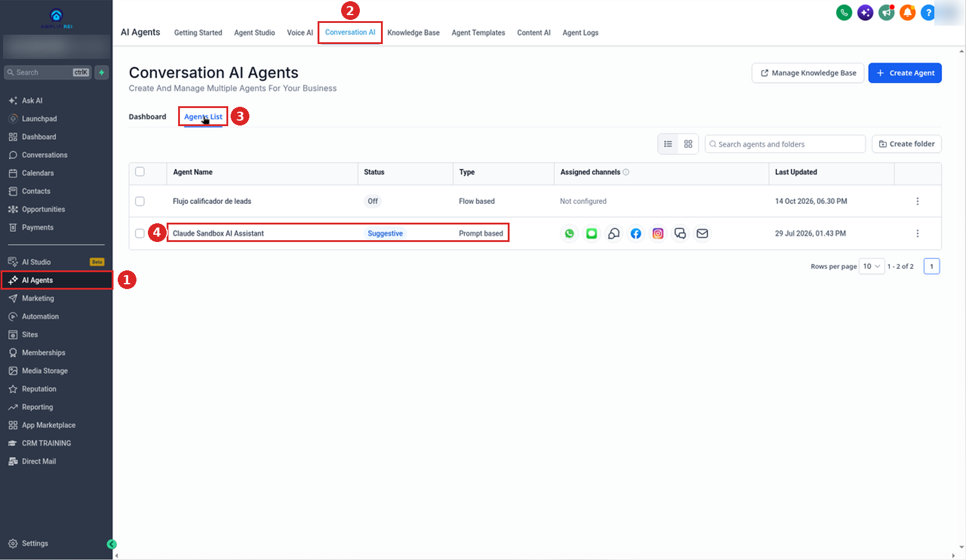Screen dimensions: 966x560
Task: Go to pagination page 1
Action: tap(932, 266)
